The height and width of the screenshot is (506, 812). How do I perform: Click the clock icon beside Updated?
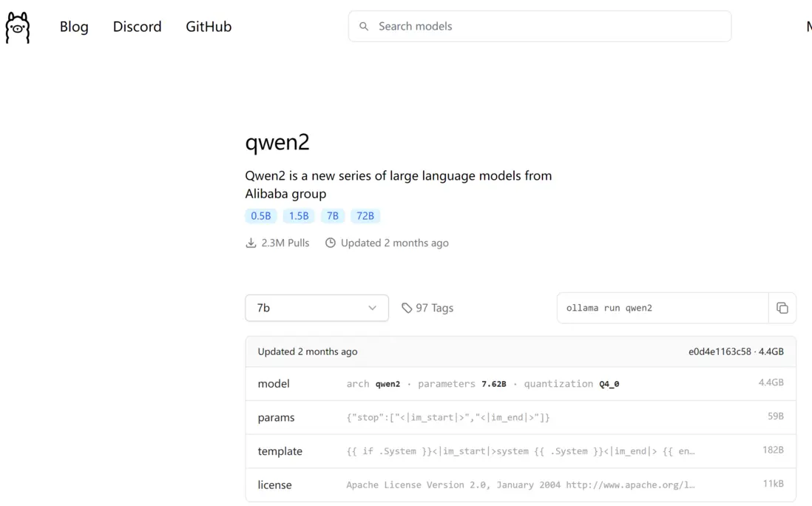(x=331, y=243)
